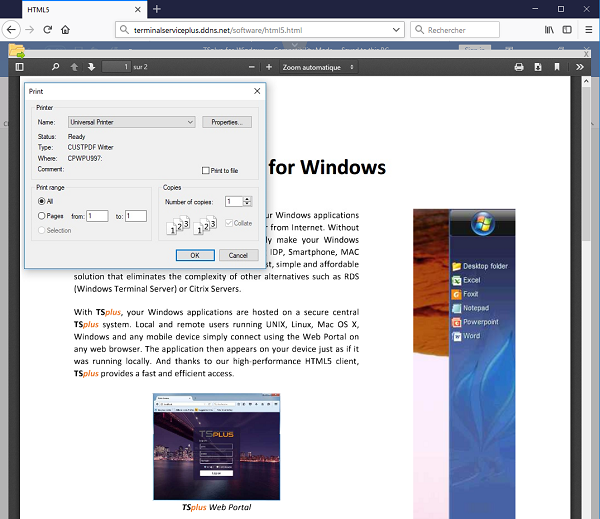Select the All print range option
This screenshot has height=519, width=600.
(x=41, y=201)
